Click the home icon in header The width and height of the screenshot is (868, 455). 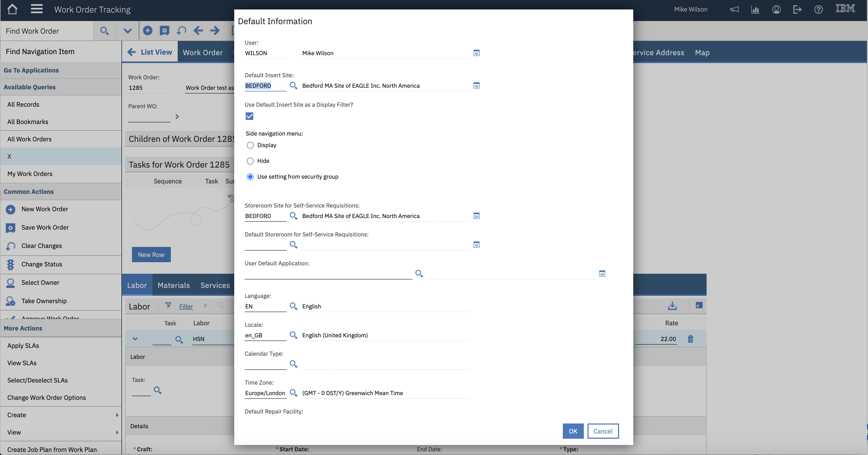click(x=12, y=9)
